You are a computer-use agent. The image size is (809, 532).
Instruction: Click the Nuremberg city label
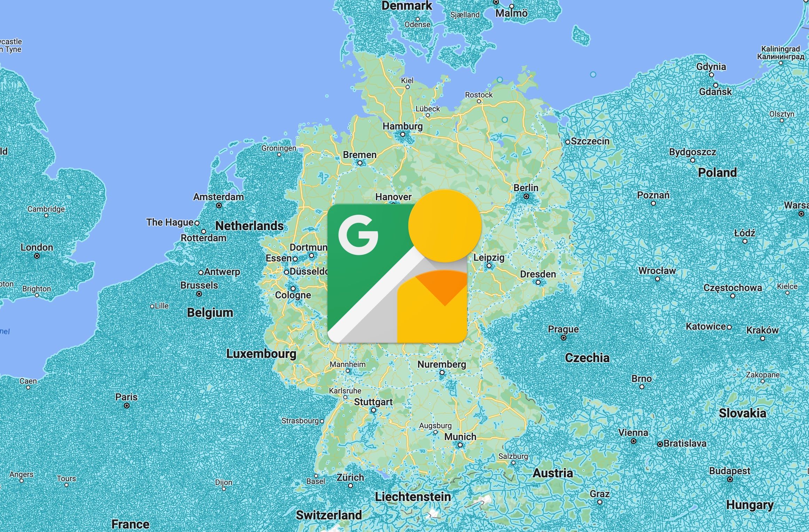point(441,365)
